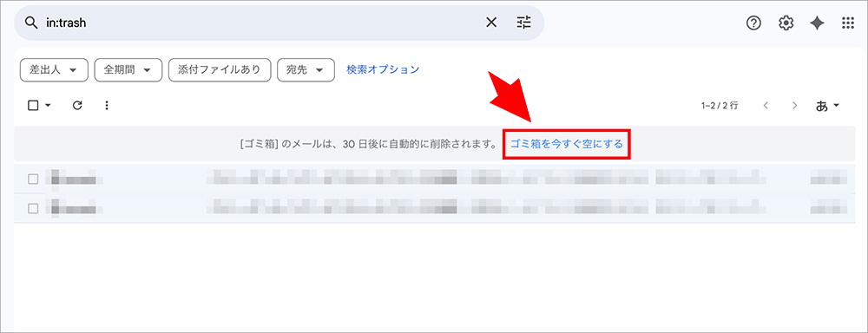Clear the in:trash search query

(x=491, y=23)
